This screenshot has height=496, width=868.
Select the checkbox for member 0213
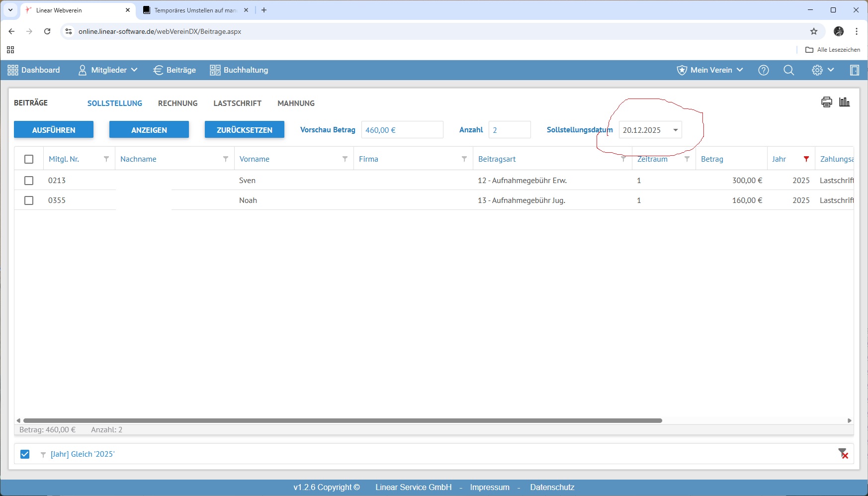(29, 181)
